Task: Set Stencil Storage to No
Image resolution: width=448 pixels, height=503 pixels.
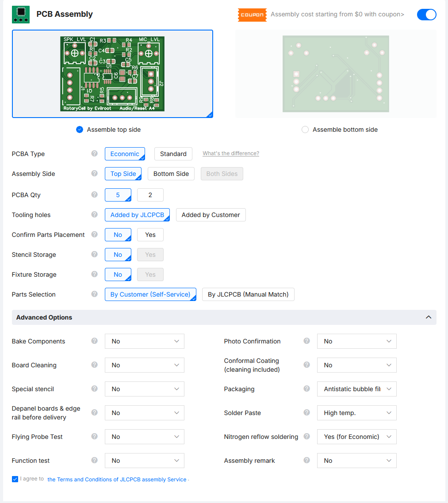Action: [x=118, y=255]
